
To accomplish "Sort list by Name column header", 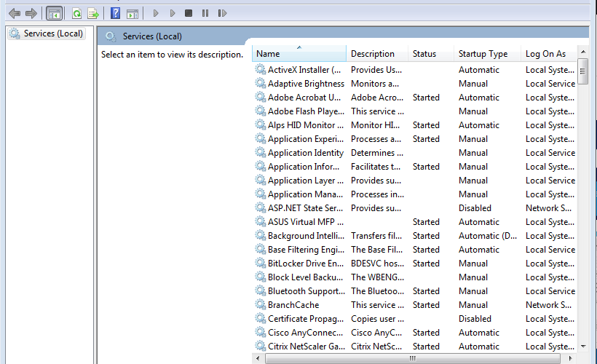I will pos(299,54).
